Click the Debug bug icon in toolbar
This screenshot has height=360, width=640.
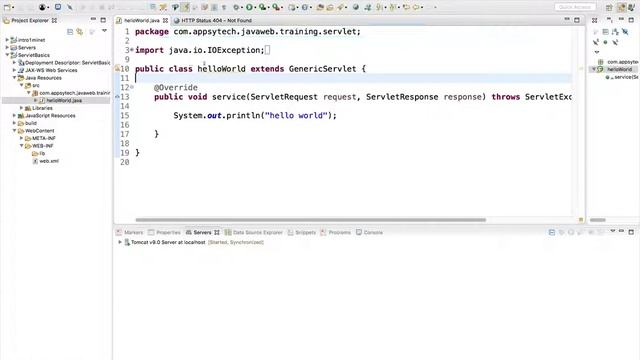click(236, 7)
